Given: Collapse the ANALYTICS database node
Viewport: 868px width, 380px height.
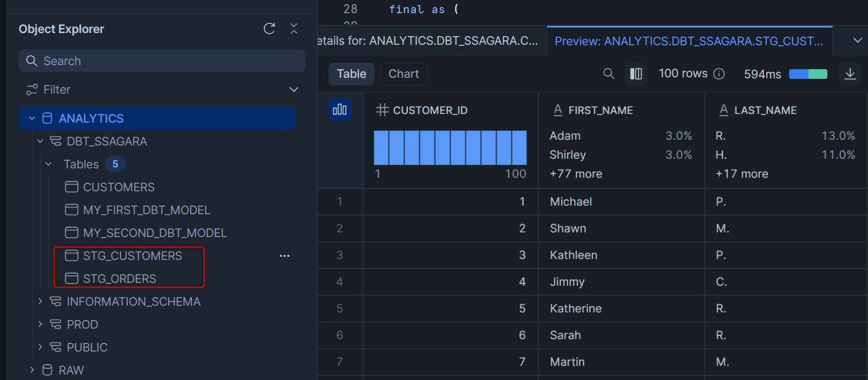Looking at the screenshot, I should [x=32, y=119].
